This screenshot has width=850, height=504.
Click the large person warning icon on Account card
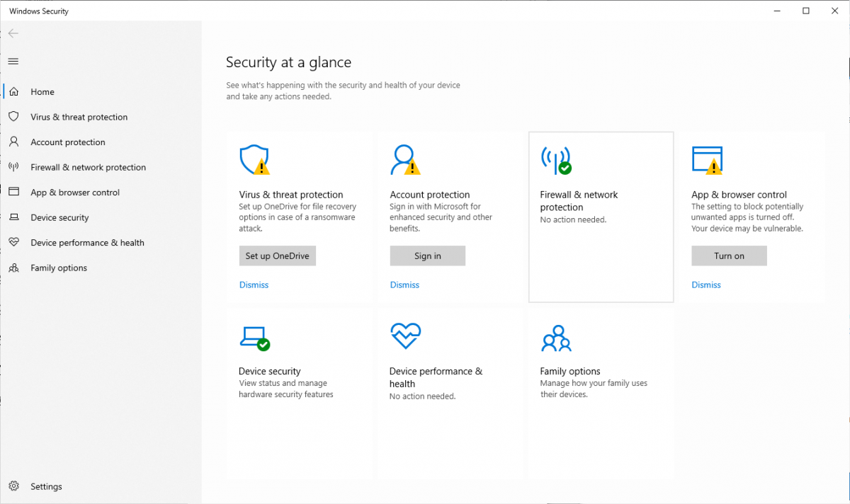[405, 160]
